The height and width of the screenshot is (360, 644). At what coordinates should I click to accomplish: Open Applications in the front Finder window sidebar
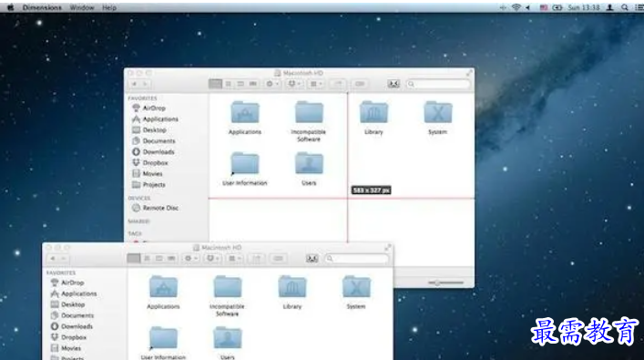(74, 293)
